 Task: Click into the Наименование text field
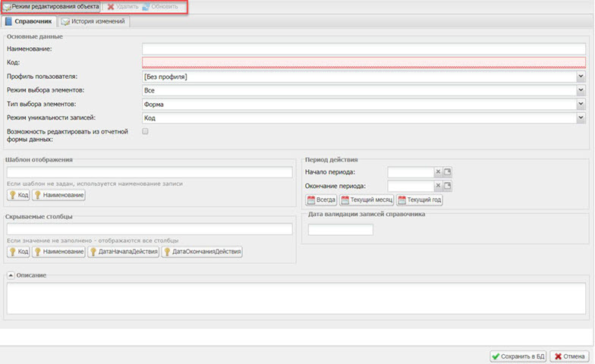coord(363,49)
